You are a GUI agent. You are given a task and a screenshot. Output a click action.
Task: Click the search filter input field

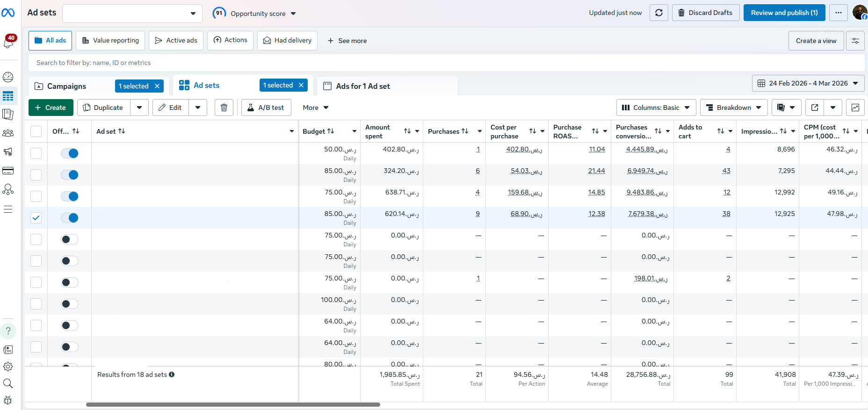(x=447, y=63)
